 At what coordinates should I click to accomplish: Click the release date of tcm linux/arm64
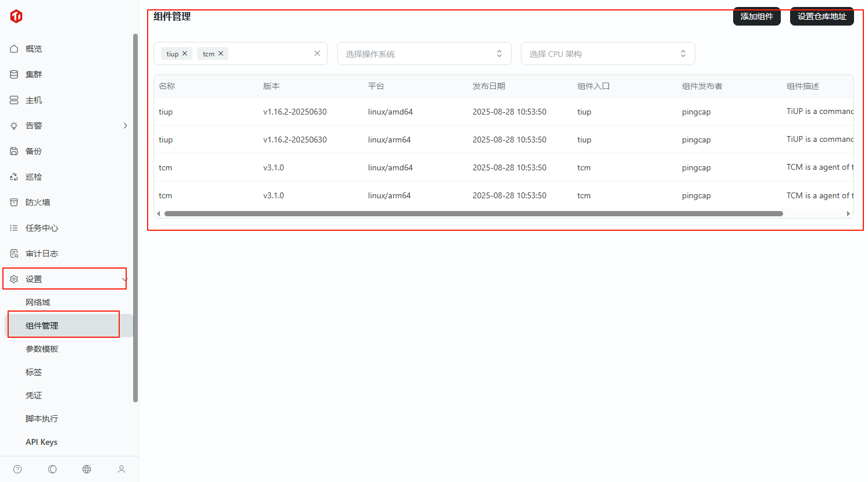(509, 195)
